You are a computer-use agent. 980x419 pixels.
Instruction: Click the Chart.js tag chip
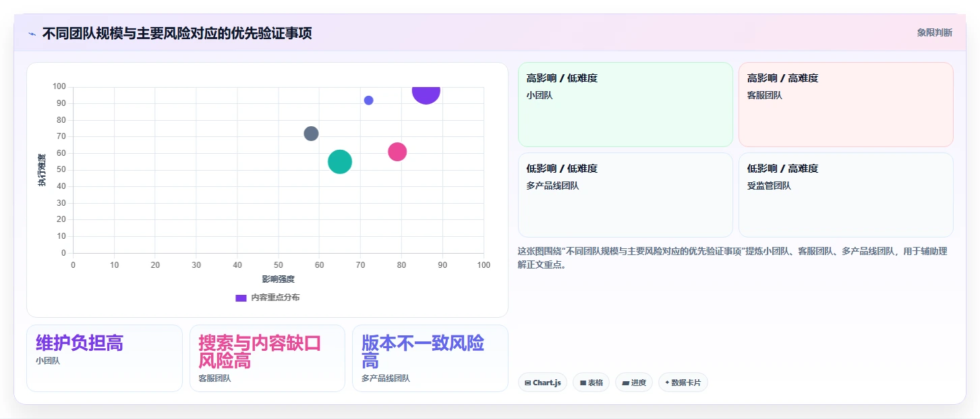[x=543, y=383]
